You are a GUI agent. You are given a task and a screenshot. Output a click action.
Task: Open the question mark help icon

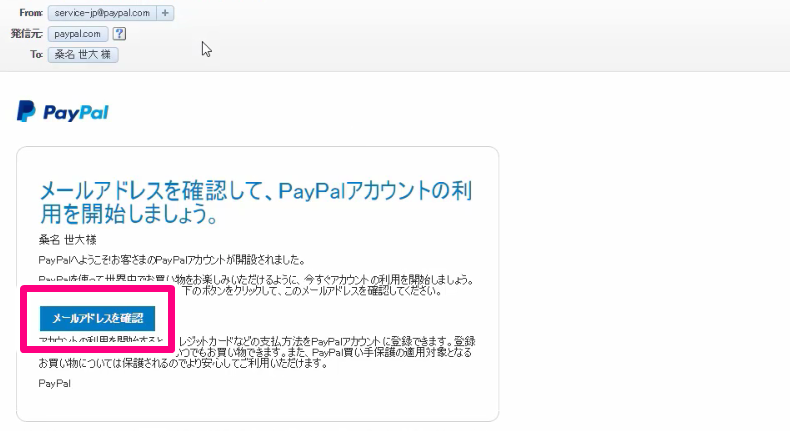click(x=119, y=34)
